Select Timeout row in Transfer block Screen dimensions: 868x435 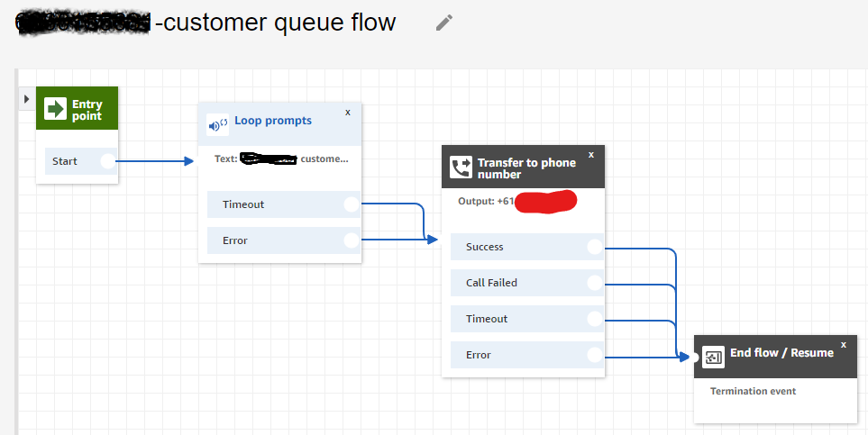click(x=527, y=319)
